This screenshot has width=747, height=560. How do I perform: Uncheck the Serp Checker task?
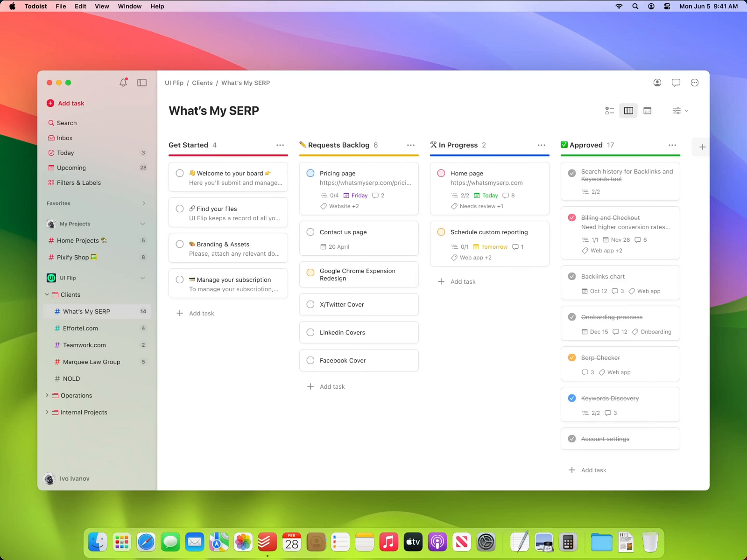click(x=572, y=357)
